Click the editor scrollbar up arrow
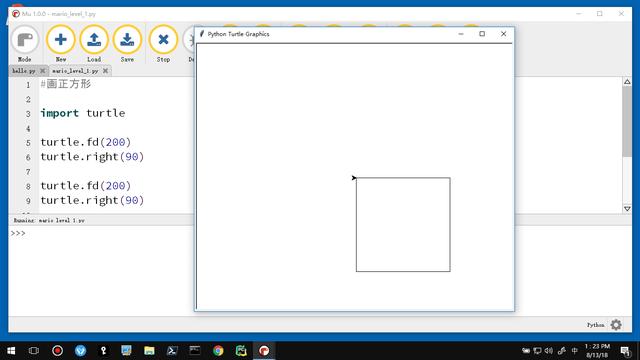Image resolution: width=640 pixels, height=360 pixels. 627,82
